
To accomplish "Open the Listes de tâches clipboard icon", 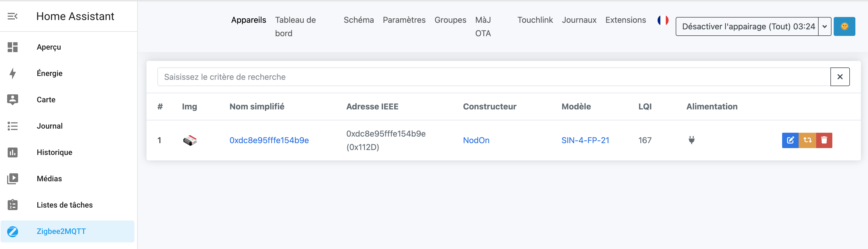I will (x=12, y=205).
